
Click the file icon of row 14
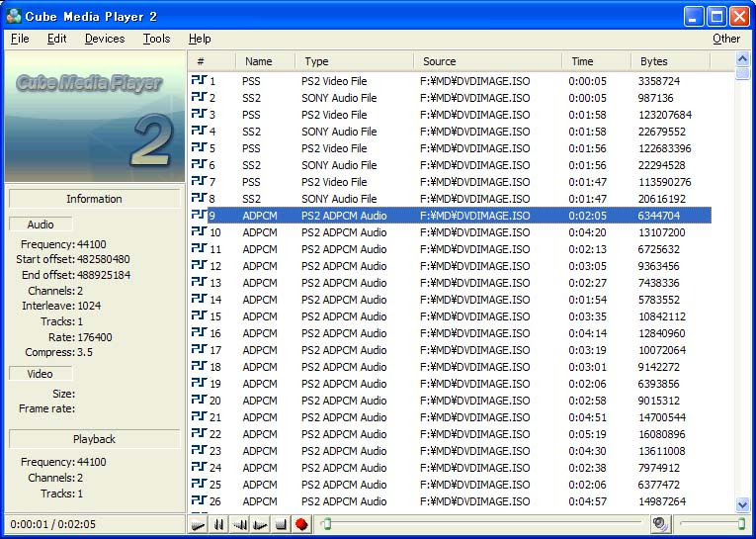(x=199, y=299)
